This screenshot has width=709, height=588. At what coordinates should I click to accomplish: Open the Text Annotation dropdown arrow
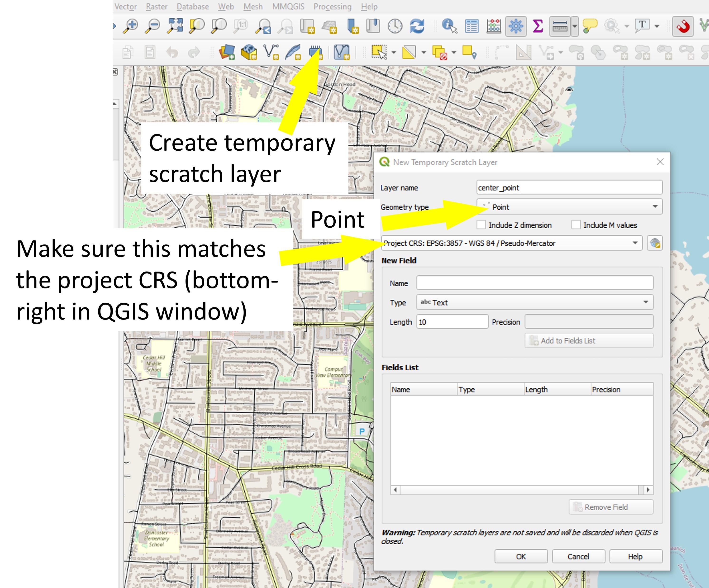[657, 26]
